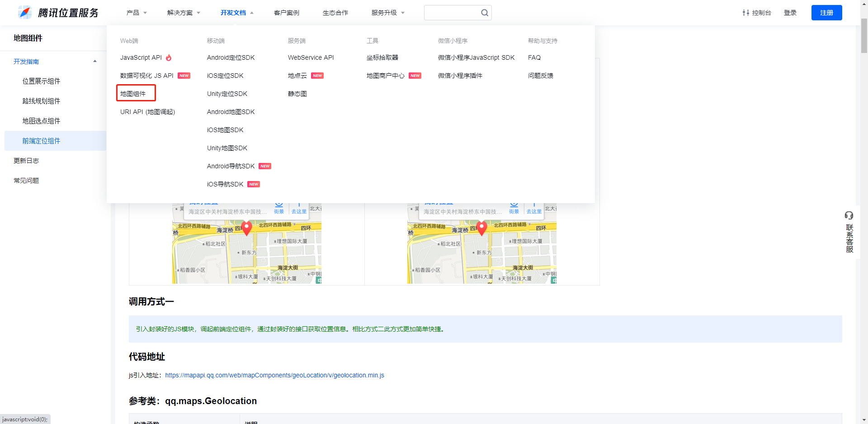This screenshot has height=424, width=868.
Task: Select 生态合作 in the top menu
Action: pyautogui.click(x=335, y=12)
